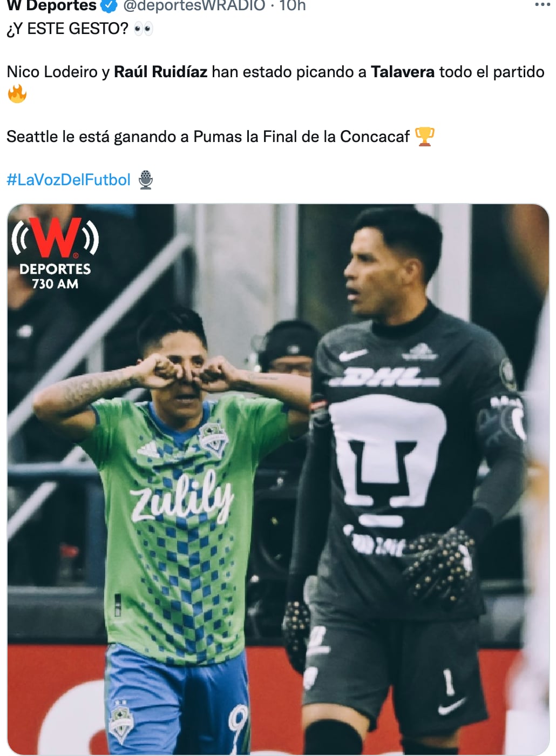556x756 pixels.
Task: Open the tweet's three-dot more options menu
Action: click(542, 5)
